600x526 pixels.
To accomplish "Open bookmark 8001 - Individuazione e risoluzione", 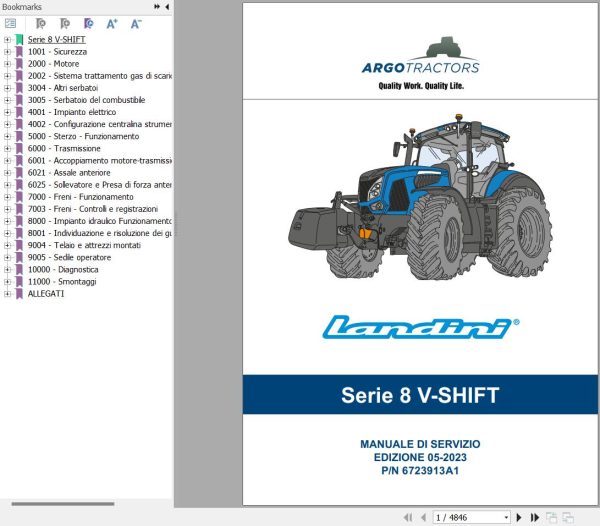I will click(x=99, y=233).
